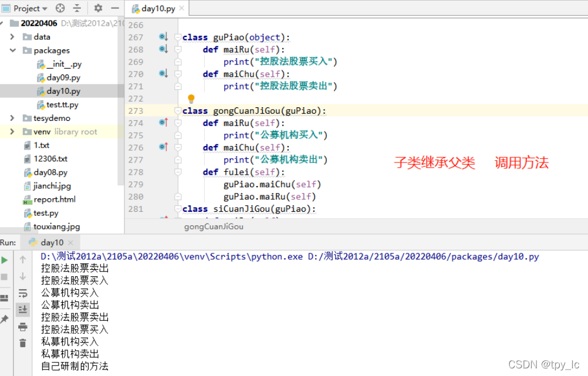Select the 20220406 project root folder
The width and height of the screenshot is (588, 376).
39,23
